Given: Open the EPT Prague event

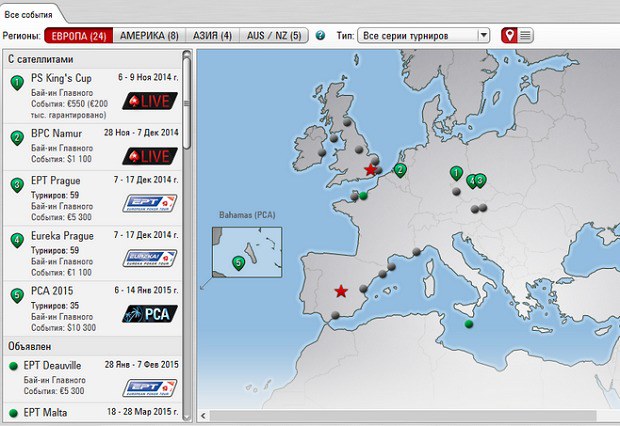Looking at the screenshot, I should pyautogui.click(x=93, y=199).
